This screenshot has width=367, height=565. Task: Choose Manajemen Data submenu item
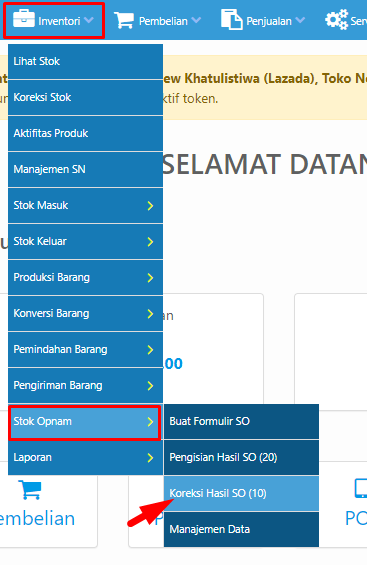(x=241, y=529)
